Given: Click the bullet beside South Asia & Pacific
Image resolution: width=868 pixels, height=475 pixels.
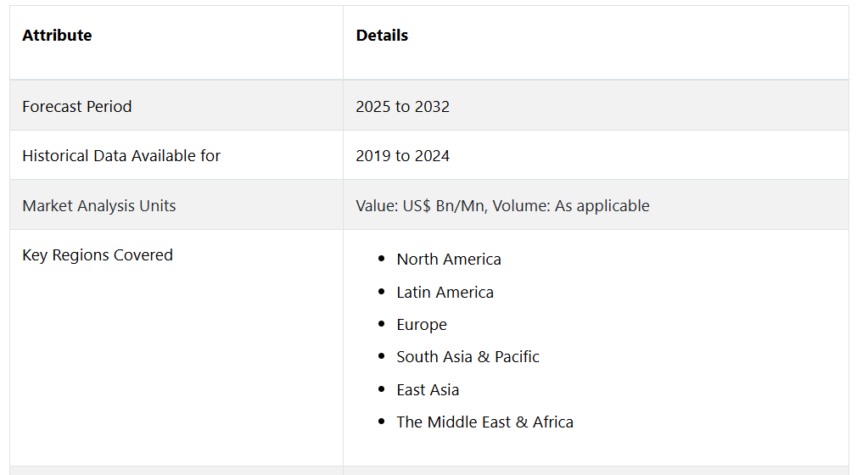Looking at the screenshot, I should (382, 357).
